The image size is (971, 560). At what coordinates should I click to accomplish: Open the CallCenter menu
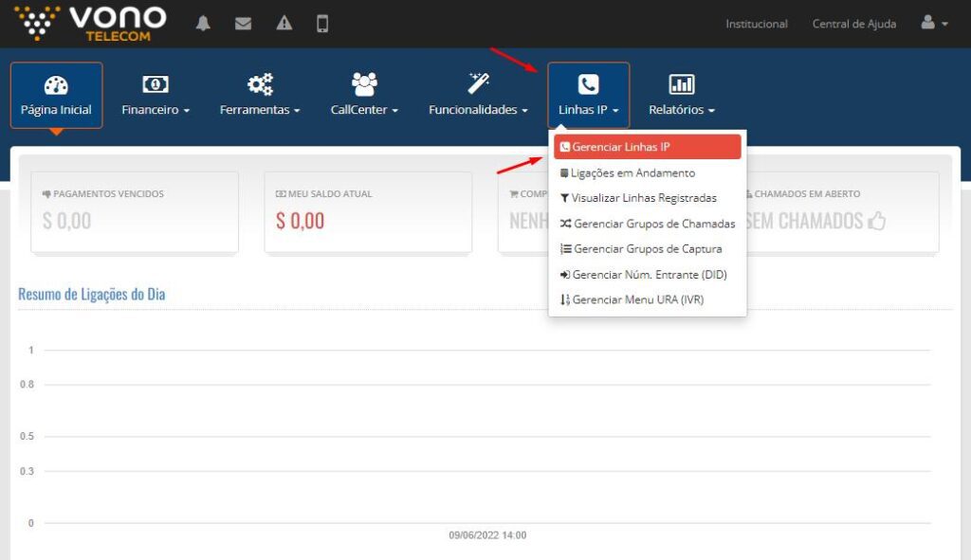point(364,96)
